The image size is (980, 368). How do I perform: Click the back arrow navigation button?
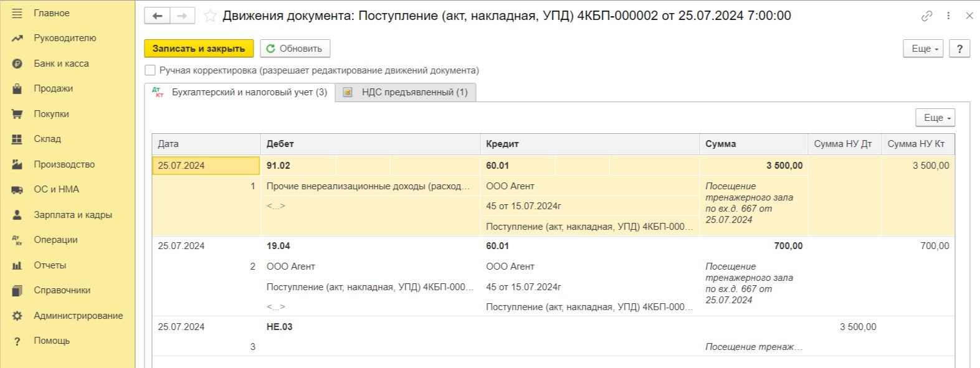coord(157,16)
